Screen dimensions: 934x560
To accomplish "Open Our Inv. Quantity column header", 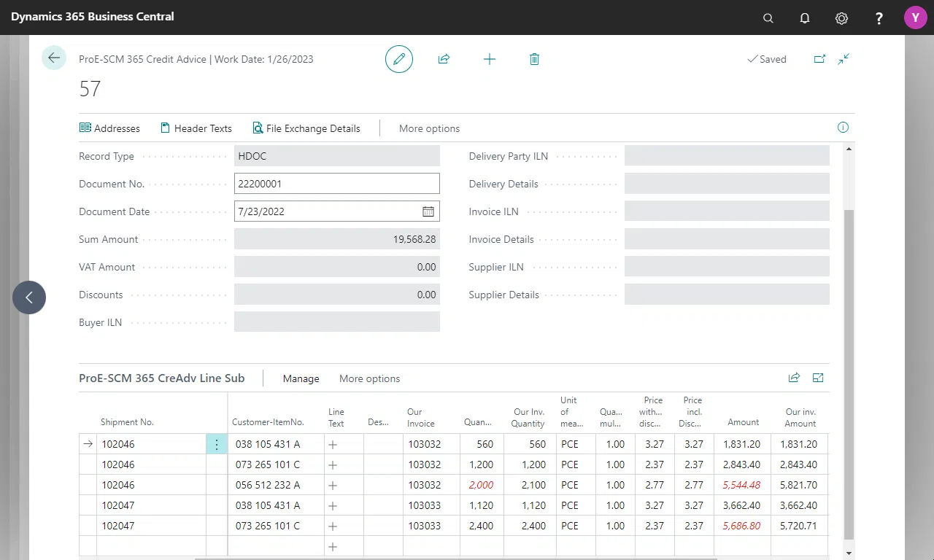I will coord(528,417).
